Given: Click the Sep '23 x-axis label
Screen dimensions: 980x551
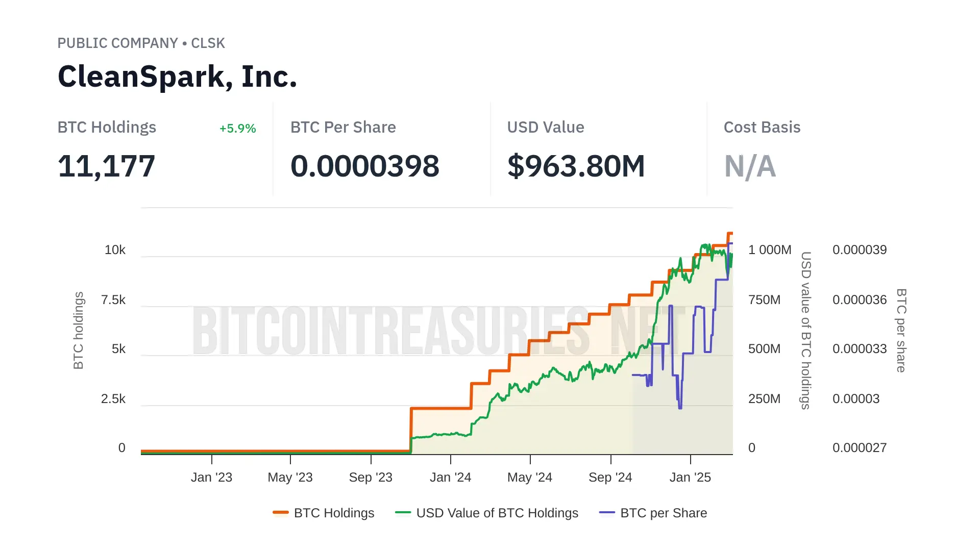Looking at the screenshot, I should [371, 477].
